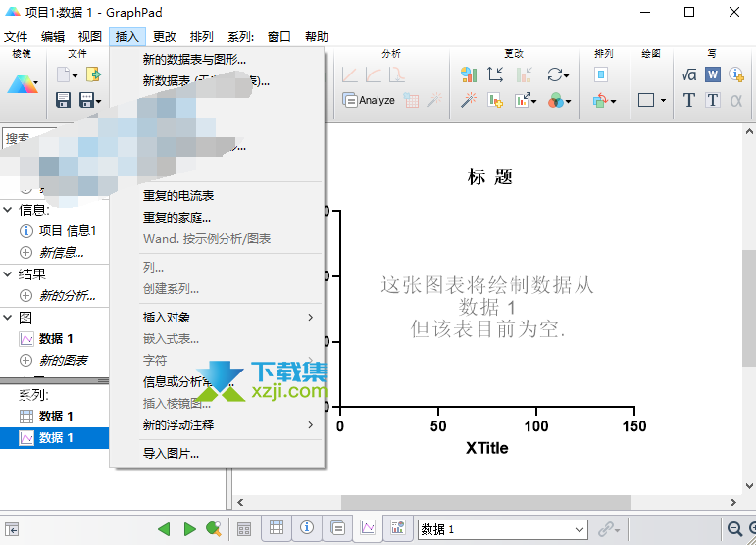
Task: Save the project with floppy icon
Action: pos(63,100)
